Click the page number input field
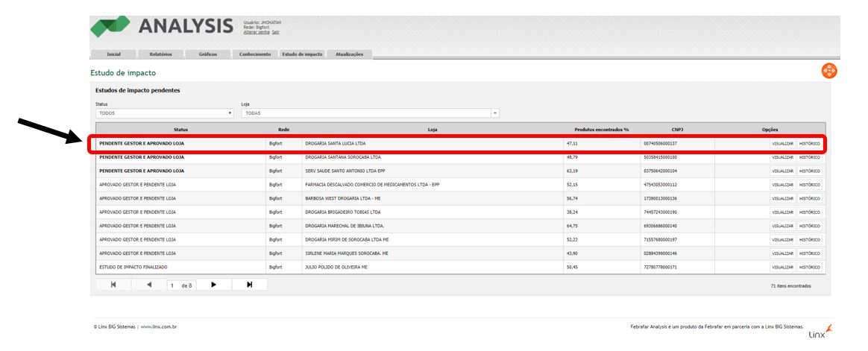 tap(172, 285)
